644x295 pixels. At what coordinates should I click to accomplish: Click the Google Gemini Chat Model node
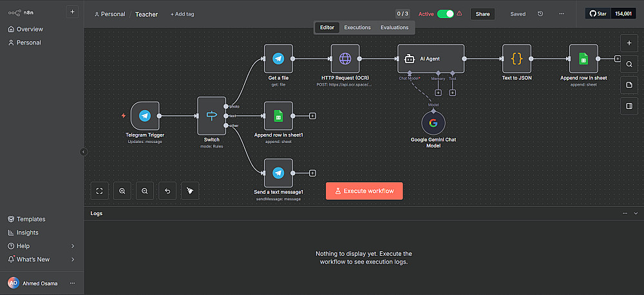pyautogui.click(x=433, y=122)
